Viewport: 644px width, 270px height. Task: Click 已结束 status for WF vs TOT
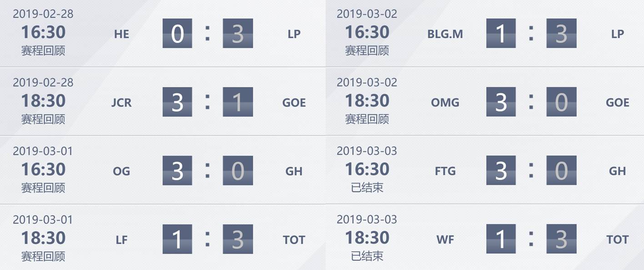click(367, 256)
